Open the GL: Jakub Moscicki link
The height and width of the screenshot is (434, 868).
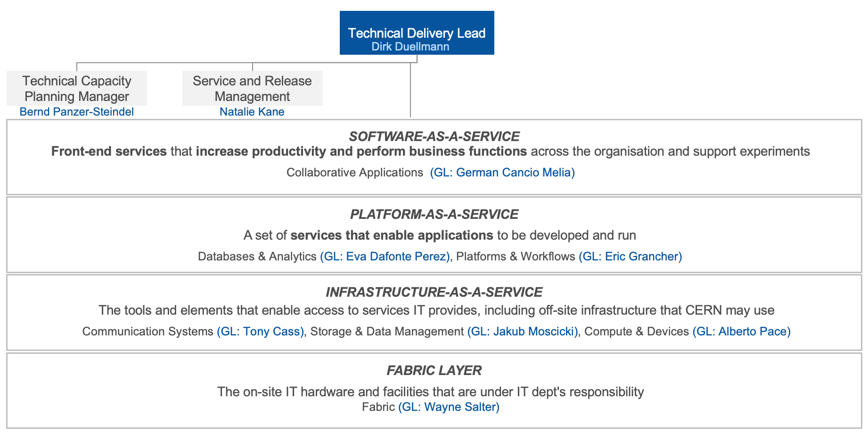pyautogui.click(x=523, y=332)
